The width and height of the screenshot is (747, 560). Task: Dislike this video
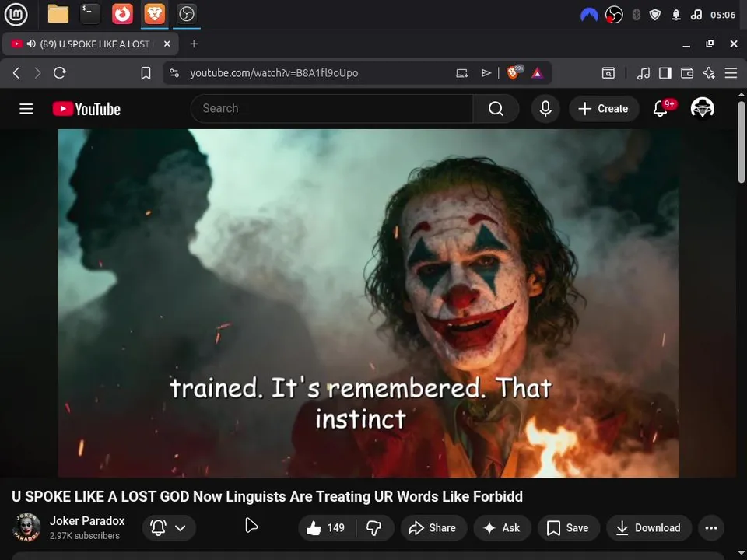[374, 527]
